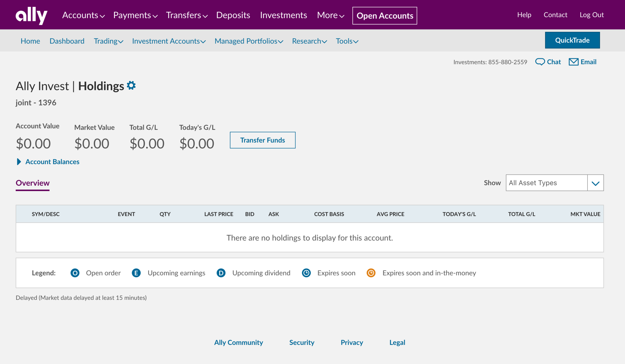The width and height of the screenshot is (625, 364).
Task: Open the Research dropdown menu
Action: pyautogui.click(x=309, y=41)
